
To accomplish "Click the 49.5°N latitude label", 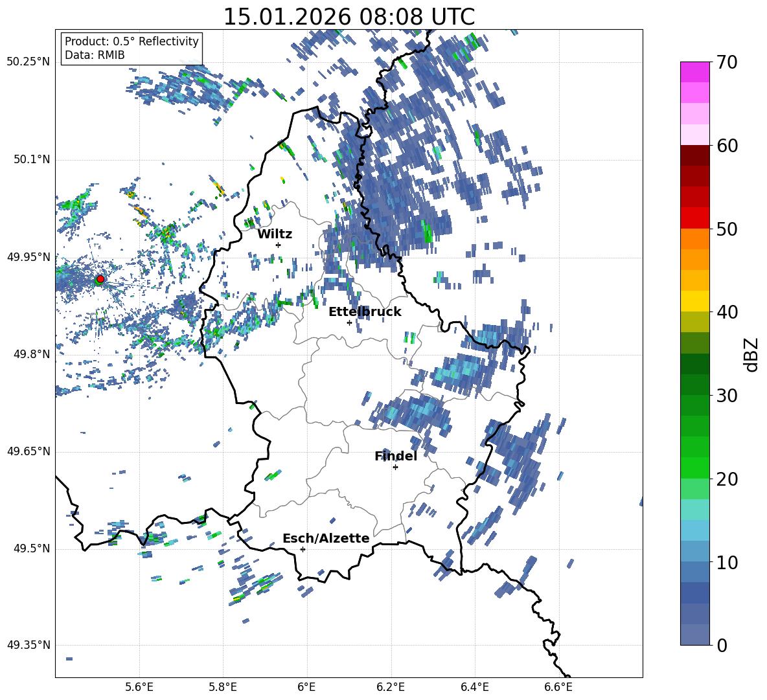I will tap(32, 548).
